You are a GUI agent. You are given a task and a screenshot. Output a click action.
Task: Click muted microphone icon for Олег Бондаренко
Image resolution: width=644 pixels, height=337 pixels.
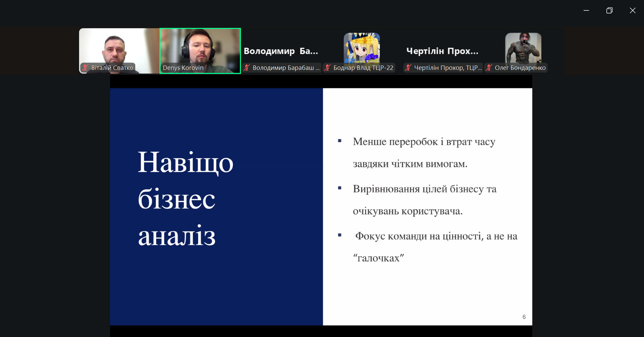pyautogui.click(x=489, y=68)
